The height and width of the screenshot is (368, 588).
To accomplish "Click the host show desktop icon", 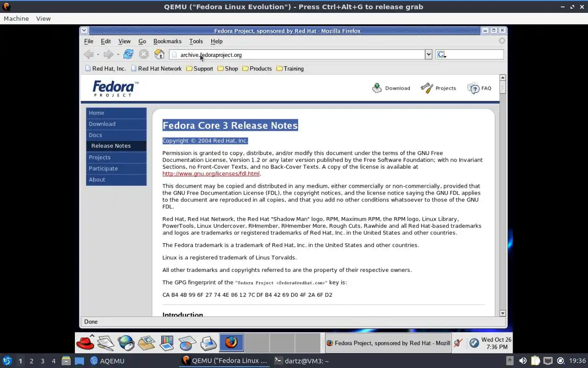I will [x=79, y=361].
